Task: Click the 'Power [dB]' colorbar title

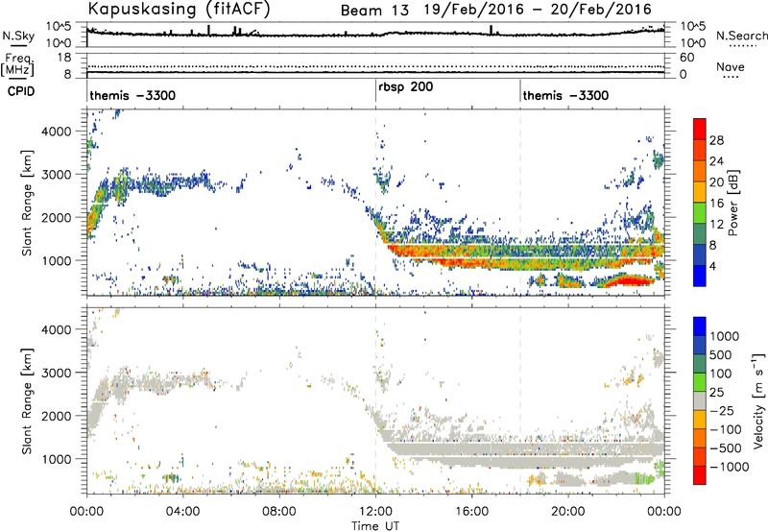Action: pyautogui.click(x=732, y=203)
